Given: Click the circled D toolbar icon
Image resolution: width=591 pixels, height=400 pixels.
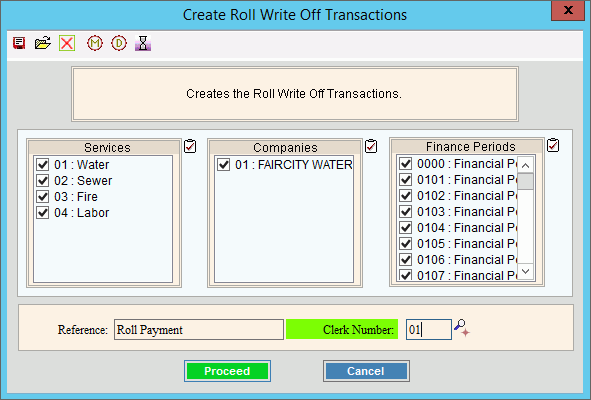Looking at the screenshot, I should pos(119,43).
